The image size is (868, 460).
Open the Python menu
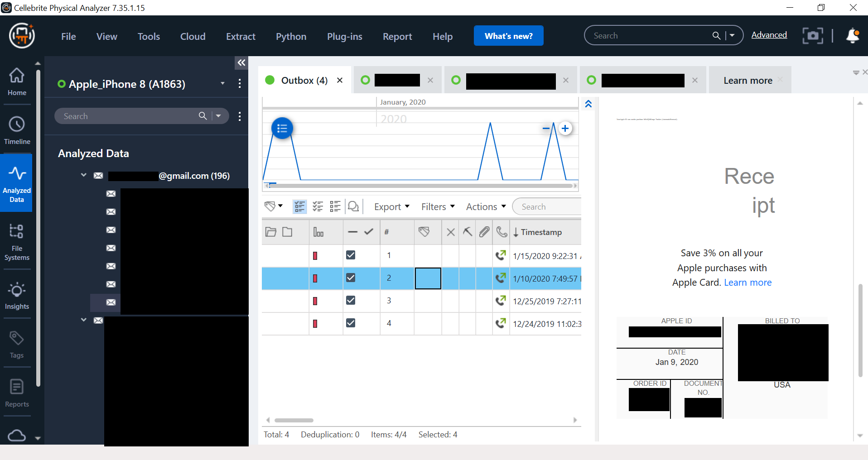291,36
